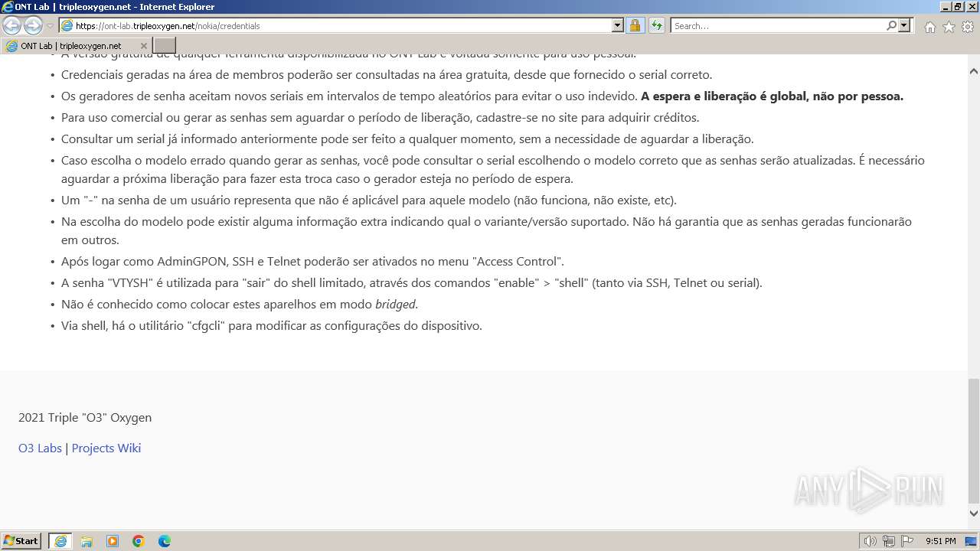Click the volume speaker tray icon
Viewport: 980px width, 551px height.
[x=871, y=541]
